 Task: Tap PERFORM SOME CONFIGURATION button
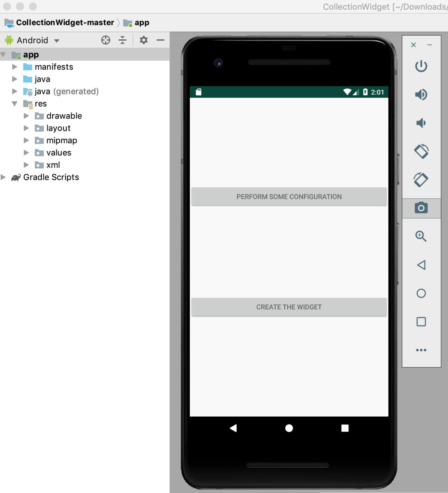pos(289,197)
